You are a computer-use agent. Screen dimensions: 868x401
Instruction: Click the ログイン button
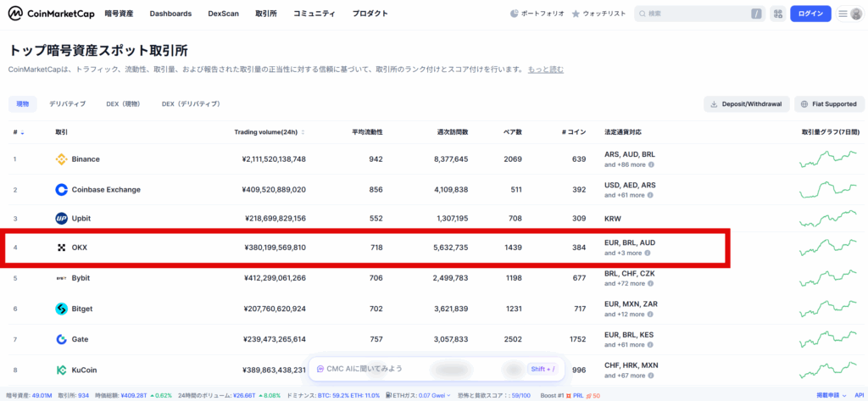click(x=810, y=14)
